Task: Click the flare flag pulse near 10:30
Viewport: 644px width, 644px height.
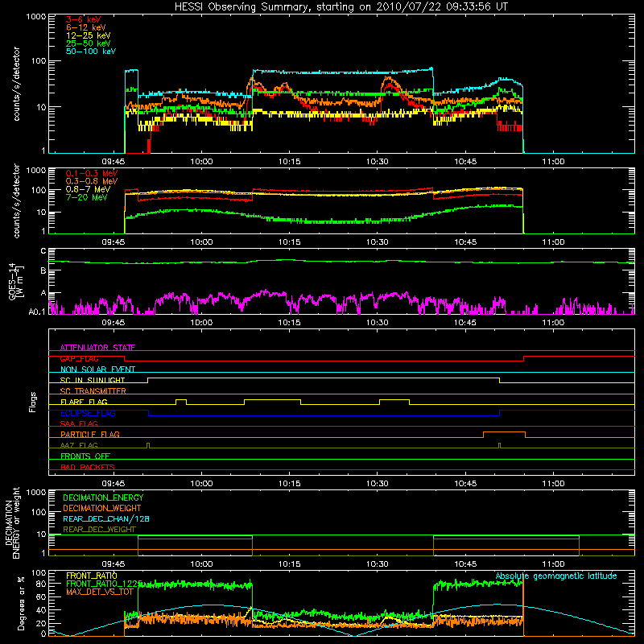Action: tap(394, 402)
